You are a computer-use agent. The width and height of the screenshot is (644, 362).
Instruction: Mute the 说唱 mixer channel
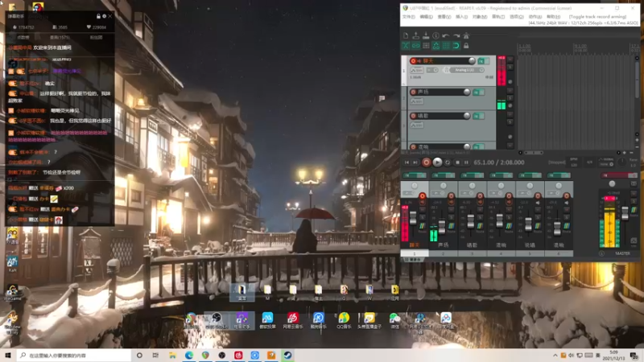pyautogui.click(x=538, y=210)
